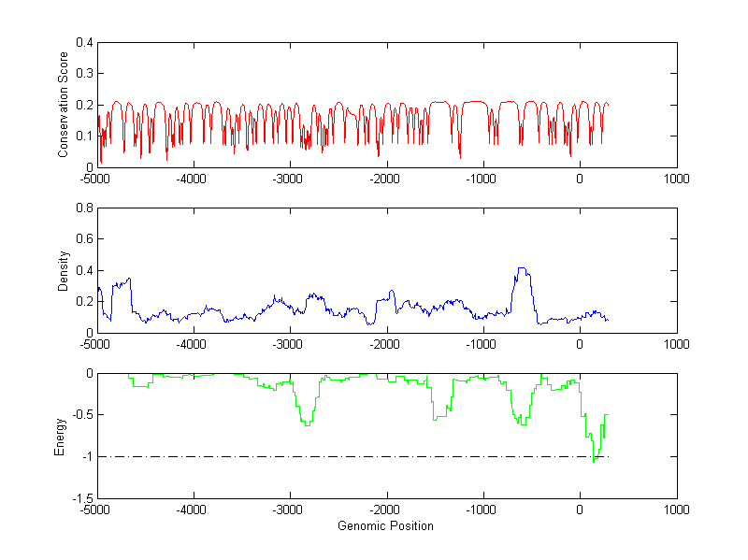Click the deep red trough near -1250

click(x=459, y=155)
